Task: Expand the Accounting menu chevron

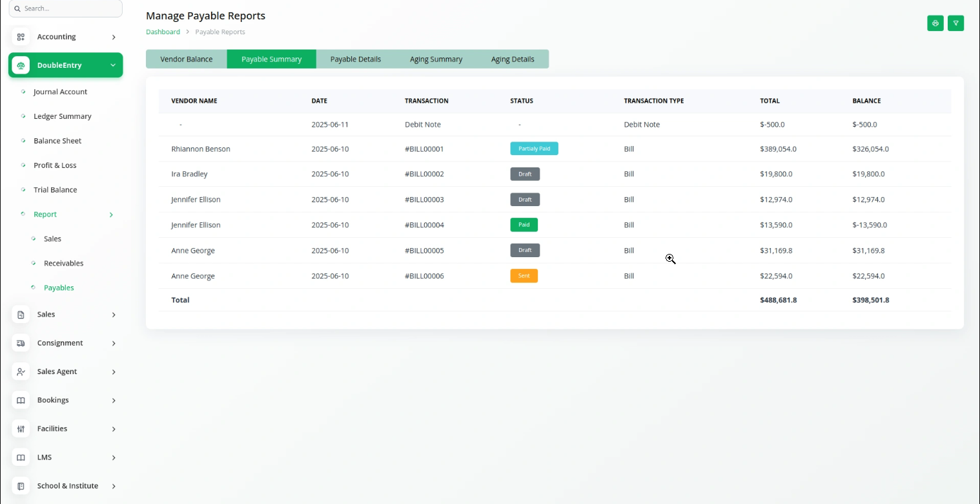Action: pyautogui.click(x=114, y=37)
